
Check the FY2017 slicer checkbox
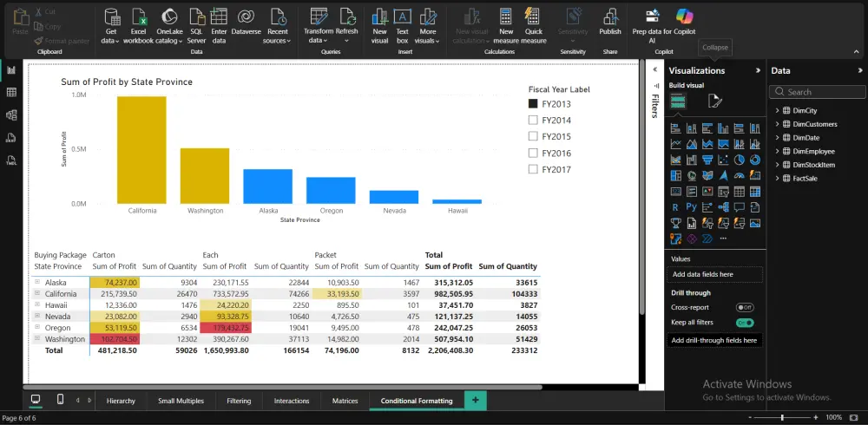click(533, 169)
